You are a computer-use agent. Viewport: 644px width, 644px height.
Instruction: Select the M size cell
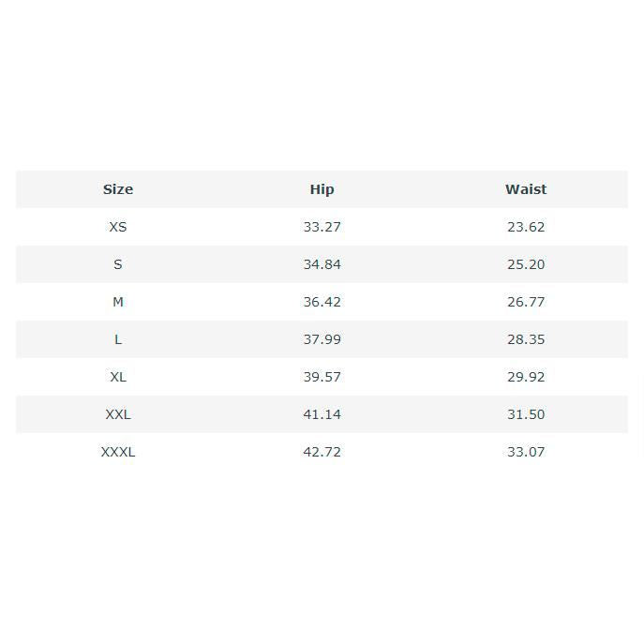[x=118, y=302]
